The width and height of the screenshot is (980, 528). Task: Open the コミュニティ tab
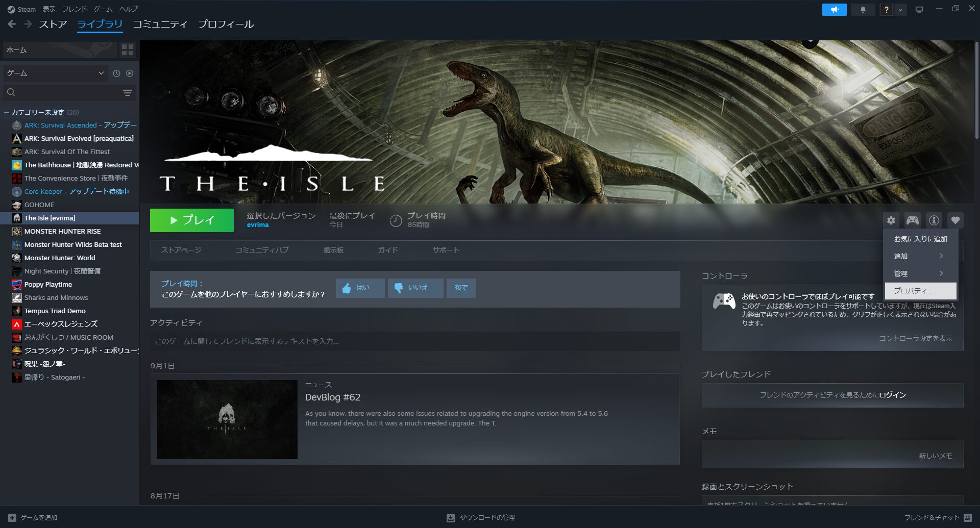[x=160, y=24]
